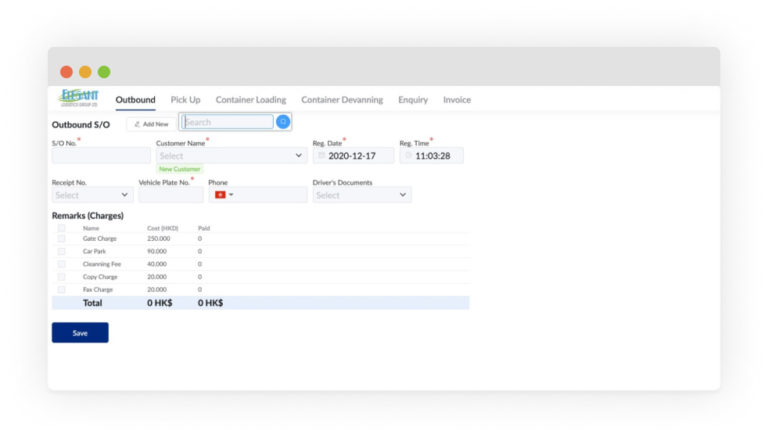Open the phone country flag selector
Screen dimensions: 768x438
(x=224, y=195)
